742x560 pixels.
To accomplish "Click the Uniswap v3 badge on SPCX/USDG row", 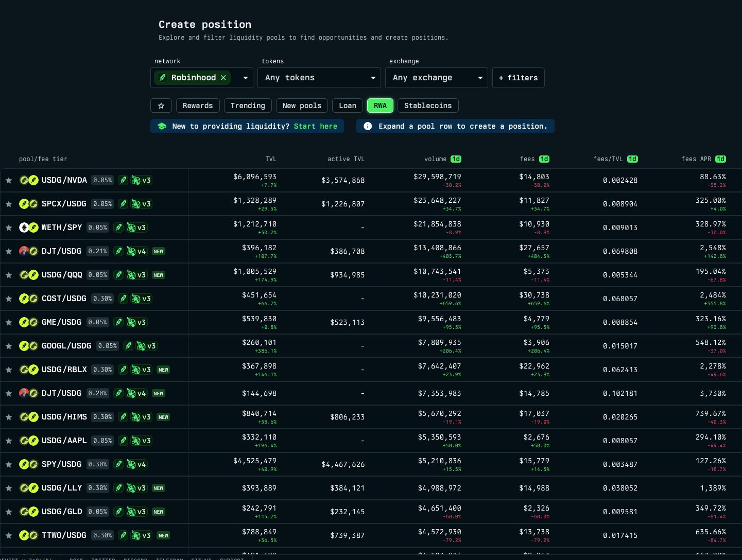I will [141, 204].
